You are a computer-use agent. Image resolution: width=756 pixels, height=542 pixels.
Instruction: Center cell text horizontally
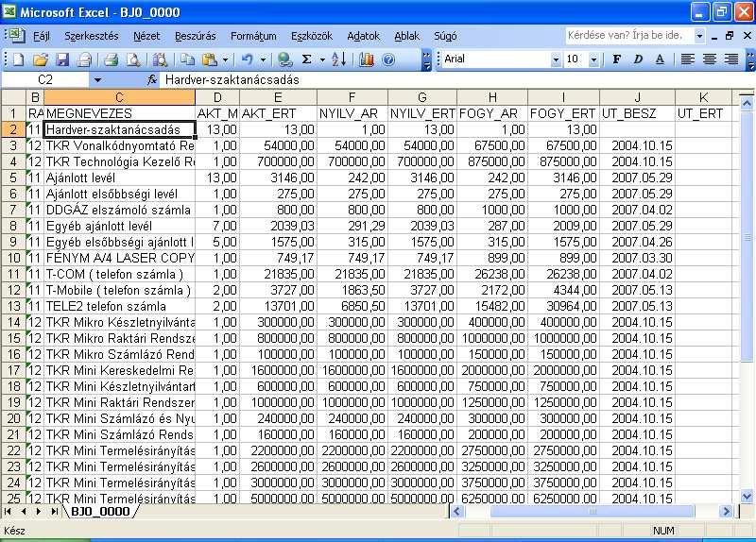pyautogui.click(x=710, y=59)
